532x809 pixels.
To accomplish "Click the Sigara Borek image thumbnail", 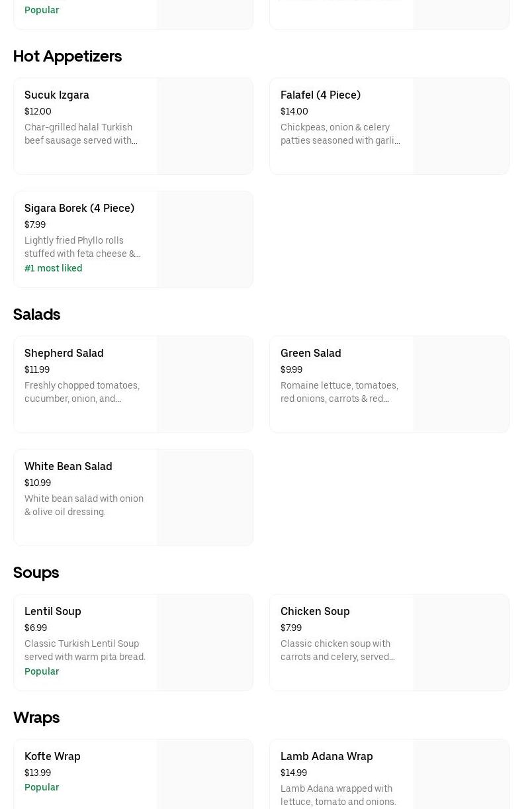I will pos(205,240).
